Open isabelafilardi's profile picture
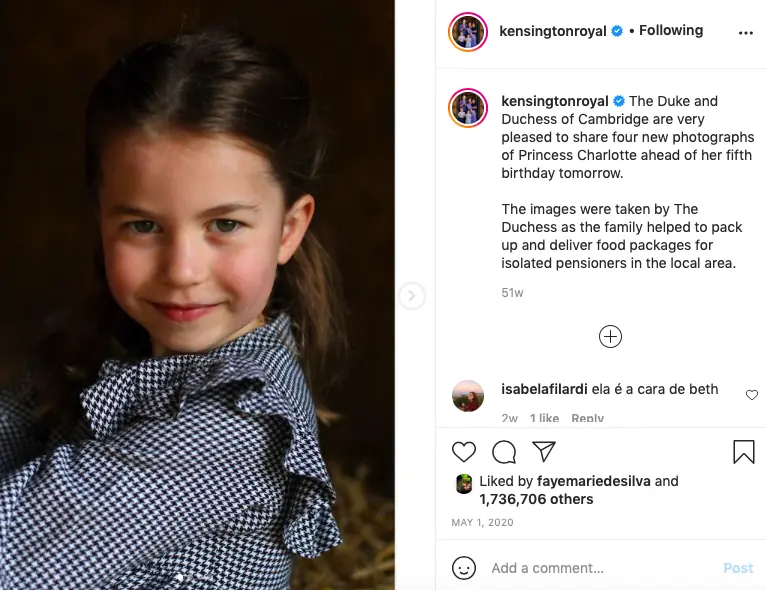This screenshot has height=590, width=766. (468, 396)
